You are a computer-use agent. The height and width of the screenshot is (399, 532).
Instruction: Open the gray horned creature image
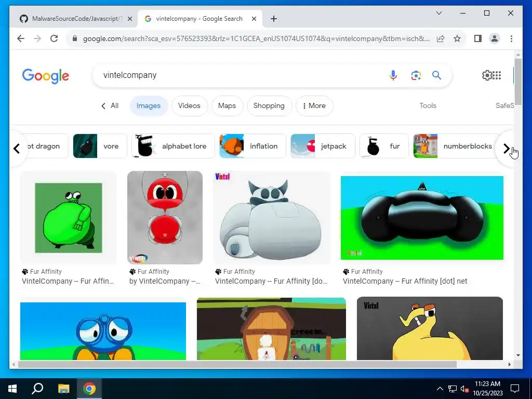271,218
